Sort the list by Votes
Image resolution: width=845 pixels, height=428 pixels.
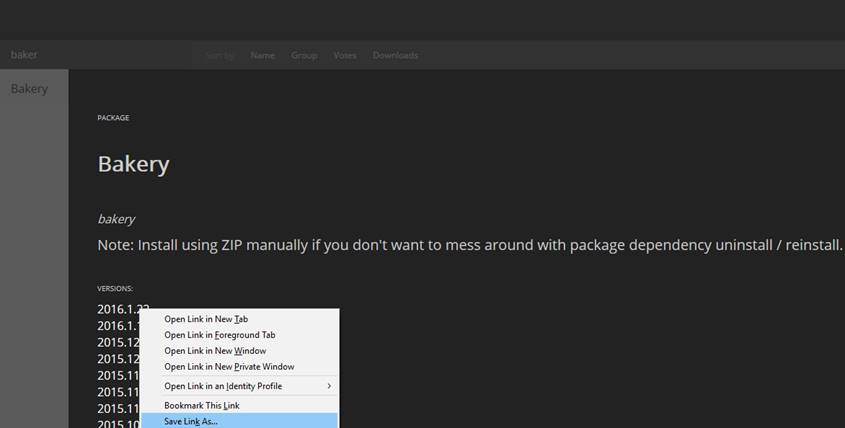344,55
